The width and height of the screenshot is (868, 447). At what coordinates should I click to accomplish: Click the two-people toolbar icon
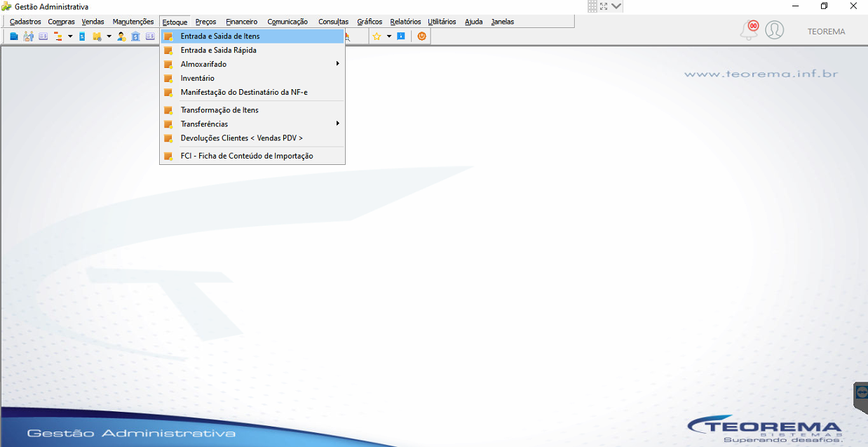28,36
